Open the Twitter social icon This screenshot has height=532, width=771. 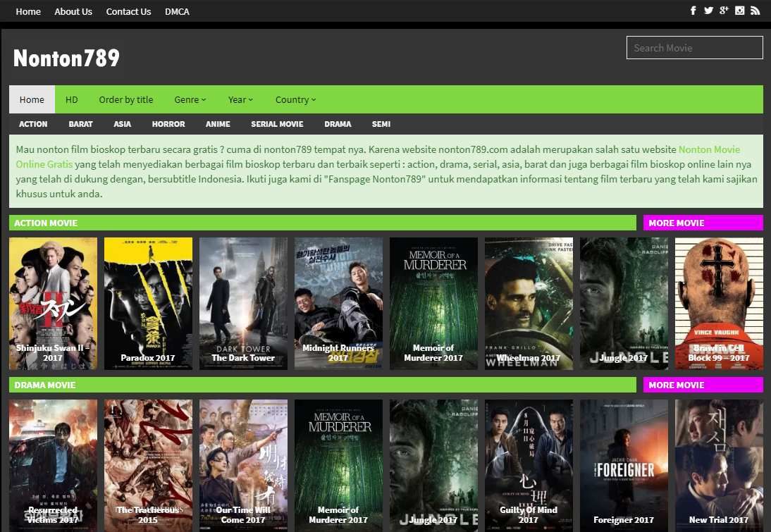708,11
